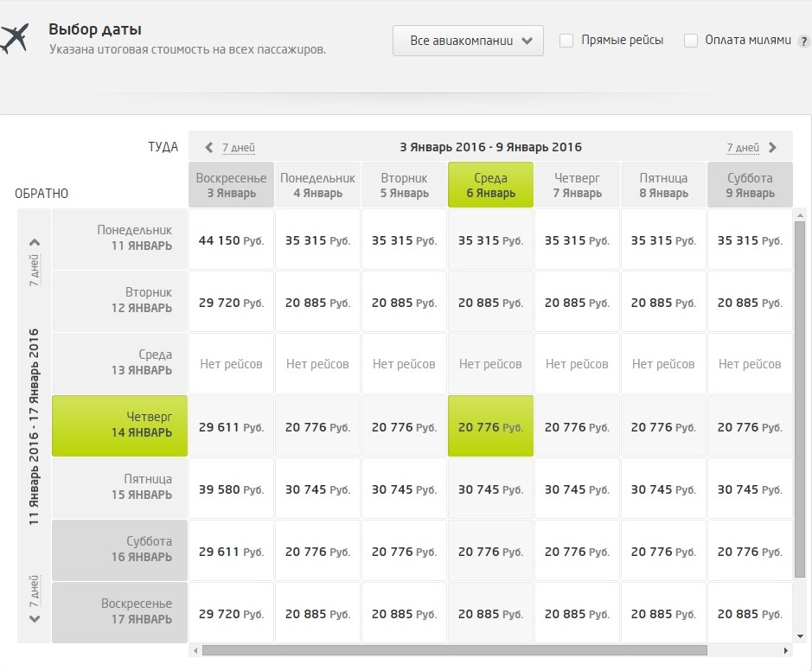Pick the 44 150 Руб. price cell
The width and height of the screenshot is (812, 671).
click(x=231, y=240)
